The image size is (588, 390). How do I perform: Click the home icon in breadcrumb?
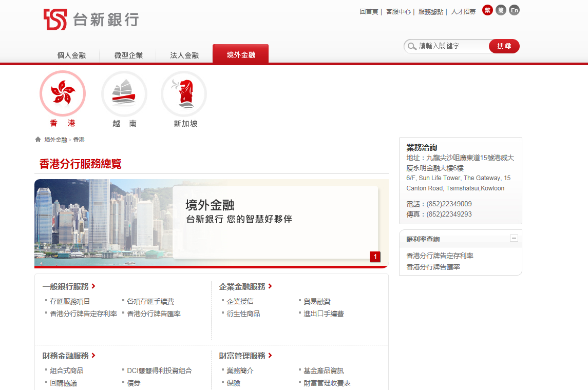pos(38,140)
